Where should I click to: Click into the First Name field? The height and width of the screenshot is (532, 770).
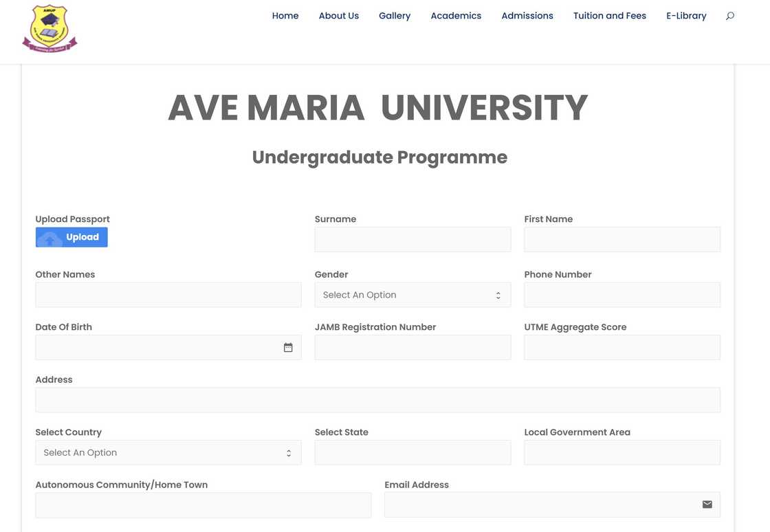(621, 240)
